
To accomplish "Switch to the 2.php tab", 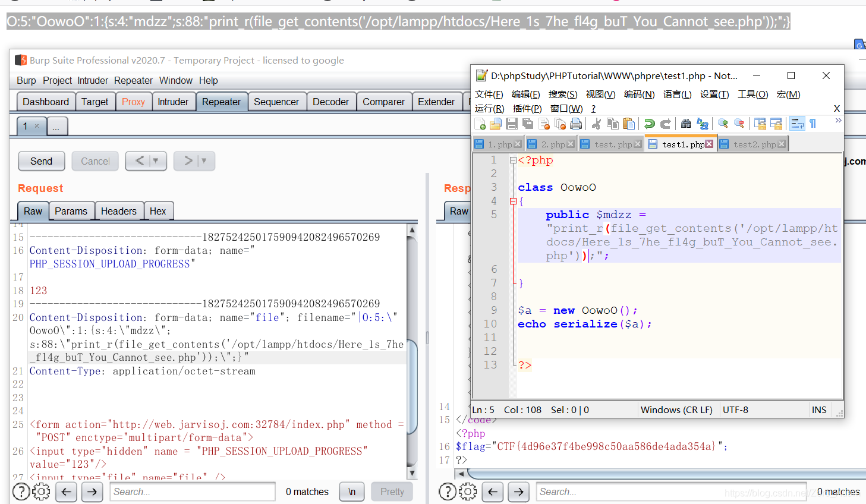I will tap(550, 144).
